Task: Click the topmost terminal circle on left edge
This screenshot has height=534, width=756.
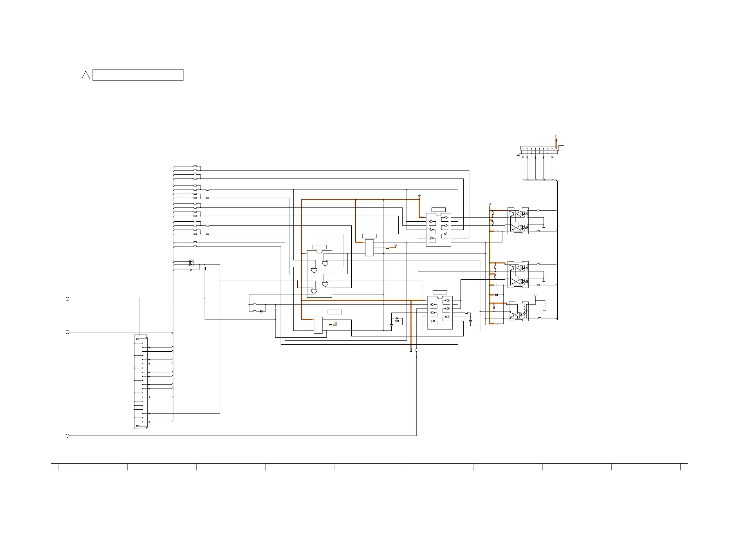Action: 68,299
